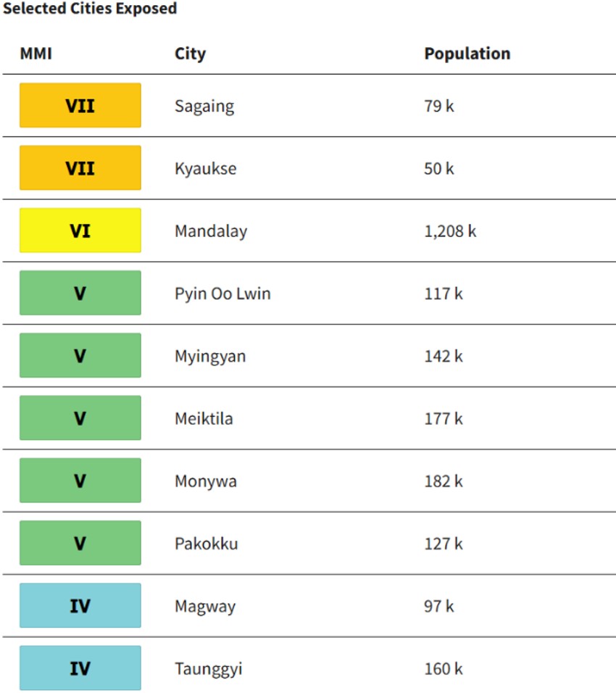616x693 pixels.
Task: Click Taunggyi's 160 k population value
Action: click(443, 668)
